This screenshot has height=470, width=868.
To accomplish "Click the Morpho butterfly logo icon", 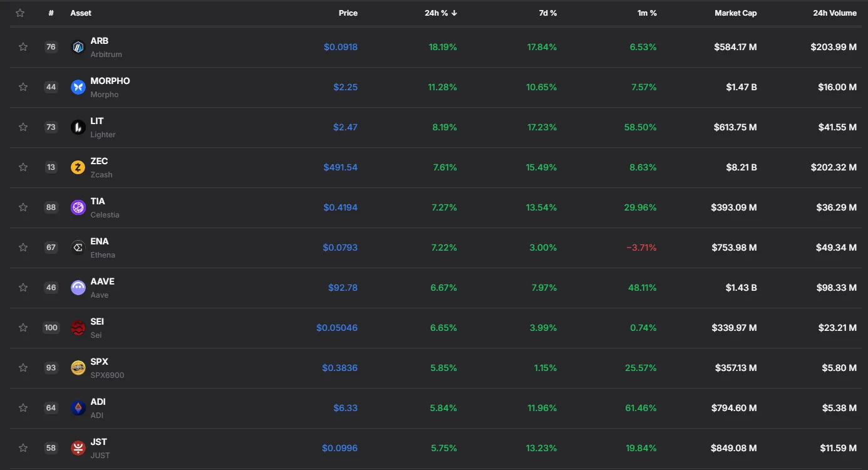I will [78, 87].
